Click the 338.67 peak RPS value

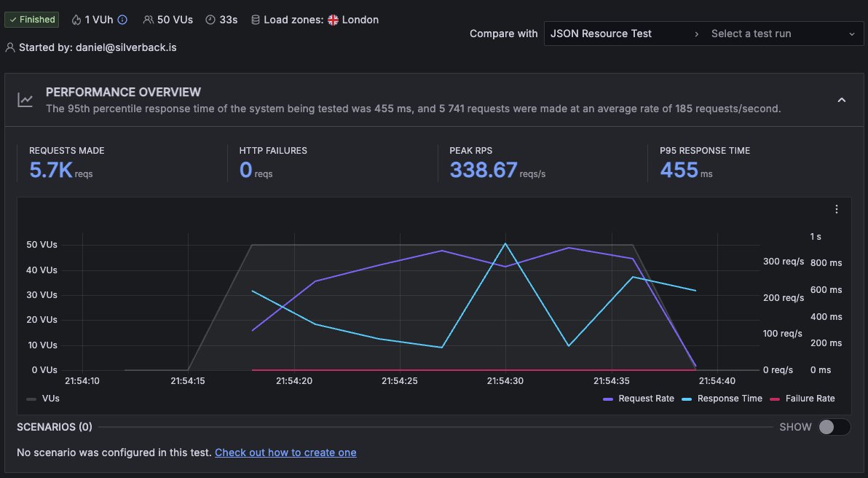tap(484, 170)
